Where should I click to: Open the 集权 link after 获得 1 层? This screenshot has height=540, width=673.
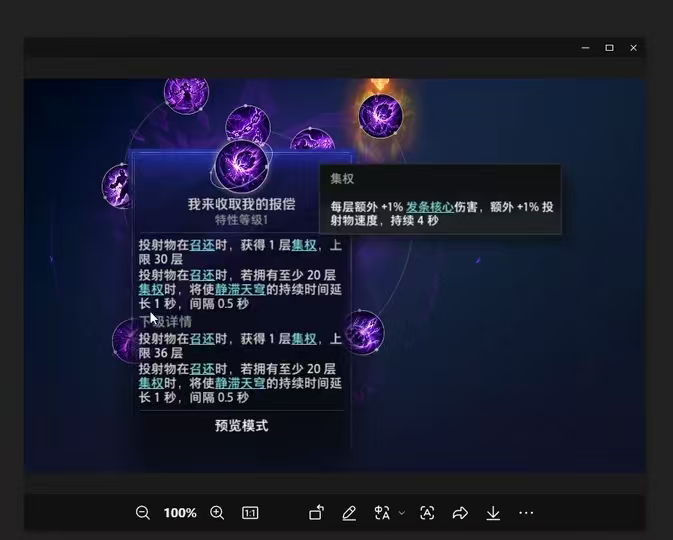[x=304, y=245]
